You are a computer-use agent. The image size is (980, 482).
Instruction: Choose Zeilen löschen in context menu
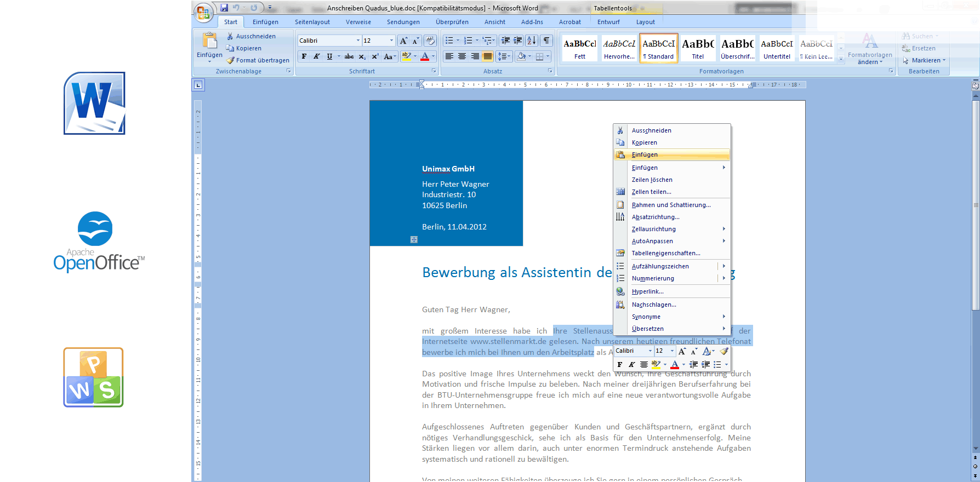pos(672,180)
